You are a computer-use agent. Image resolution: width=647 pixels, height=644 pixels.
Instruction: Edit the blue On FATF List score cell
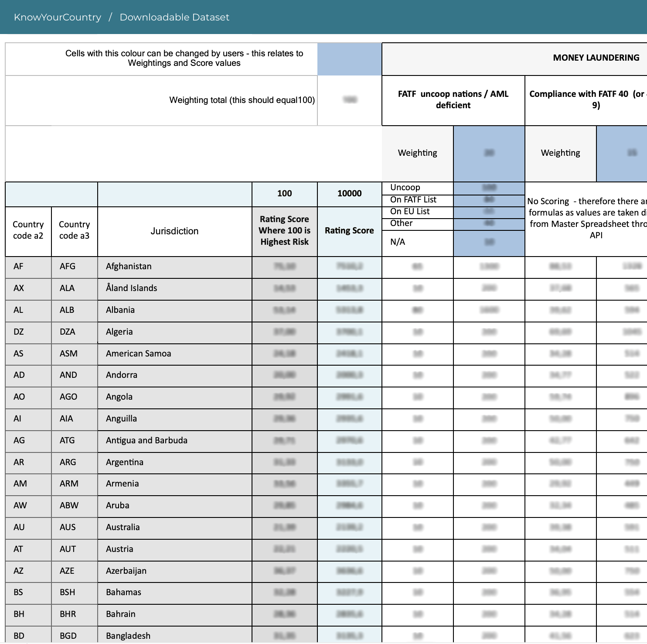489,200
